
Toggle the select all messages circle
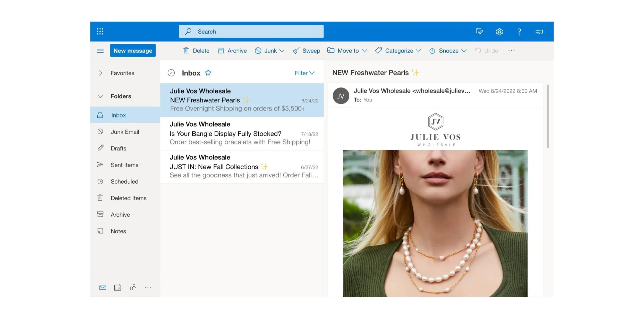(171, 73)
